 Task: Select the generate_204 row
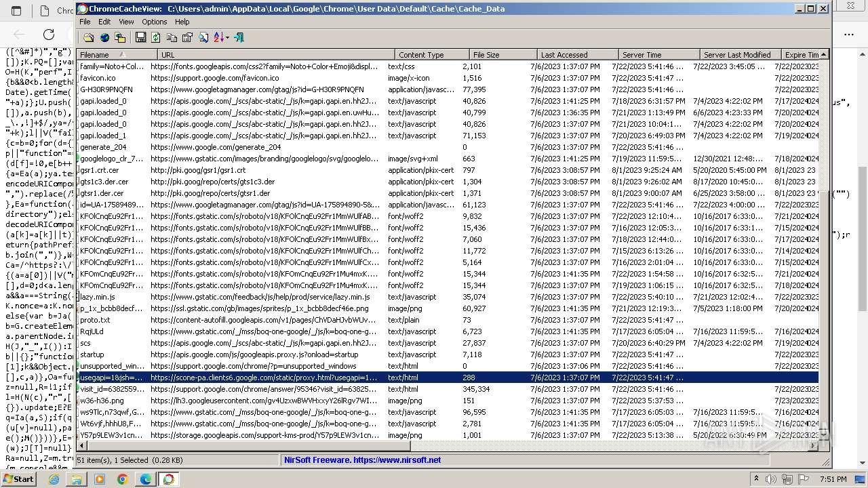pos(448,147)
